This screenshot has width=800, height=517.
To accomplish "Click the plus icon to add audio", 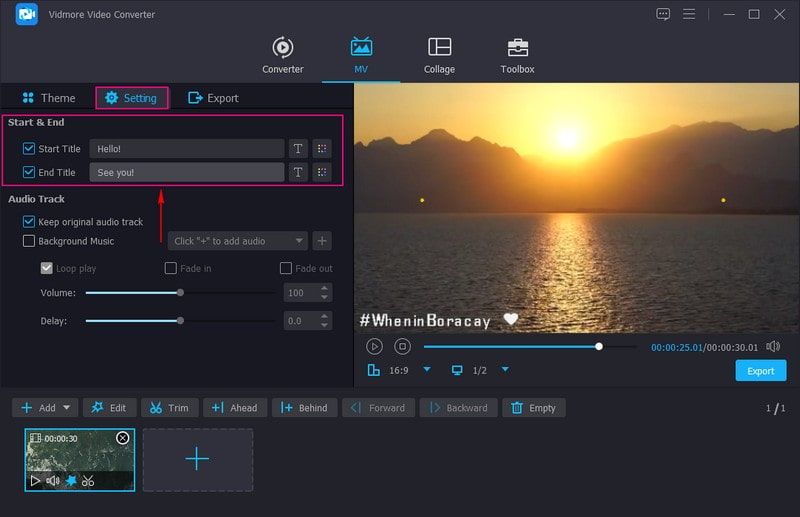I will (x=322, y=241).
